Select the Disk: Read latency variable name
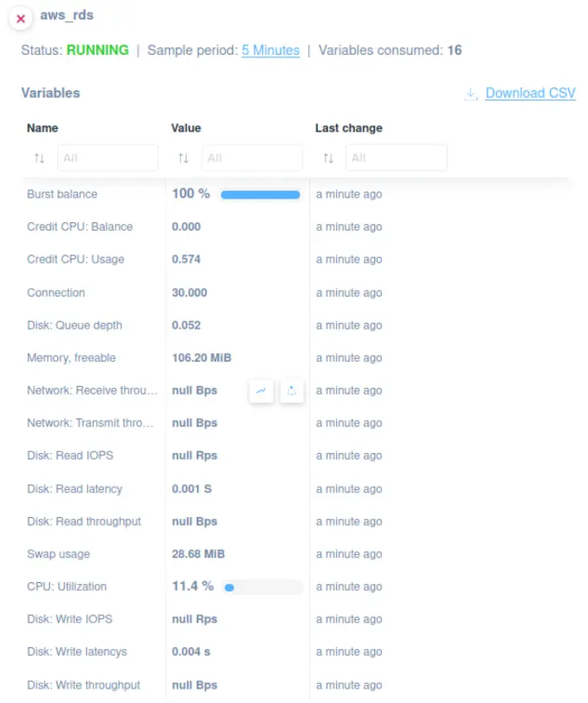The image size is (588, 703). click(x=74, y=489)
